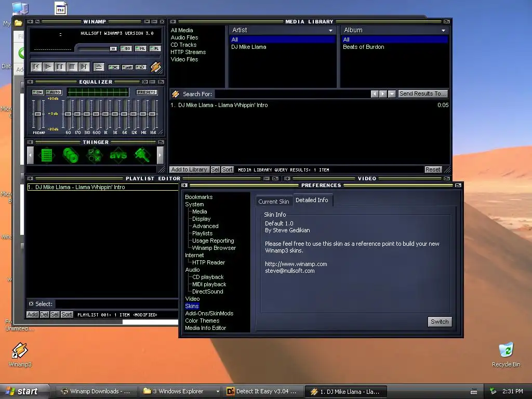Select Skins in the Preferences tree
The width and height of the screenshot is (532, 399).
point(192,306)
